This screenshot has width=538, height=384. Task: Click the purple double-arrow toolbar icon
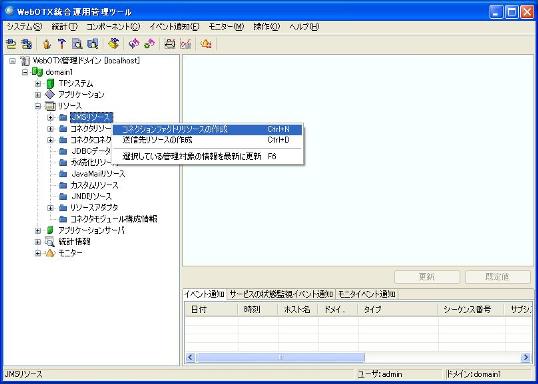[x=134, y=44]
